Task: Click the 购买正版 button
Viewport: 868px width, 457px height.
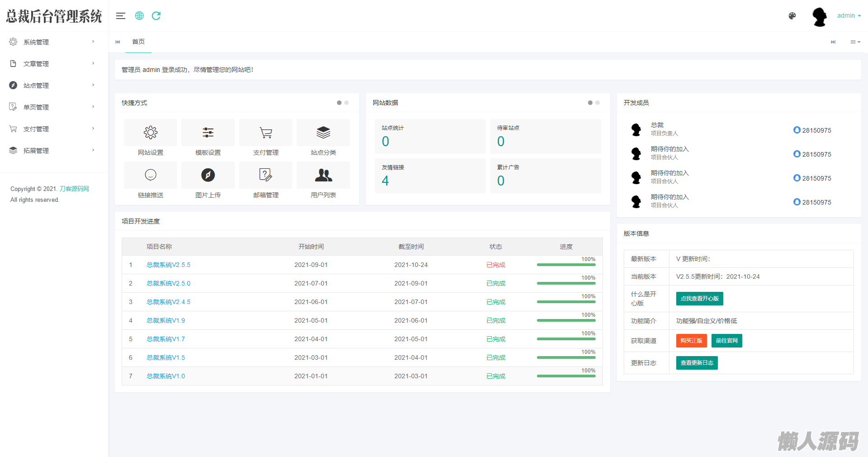Action: [x=691, y=341]
